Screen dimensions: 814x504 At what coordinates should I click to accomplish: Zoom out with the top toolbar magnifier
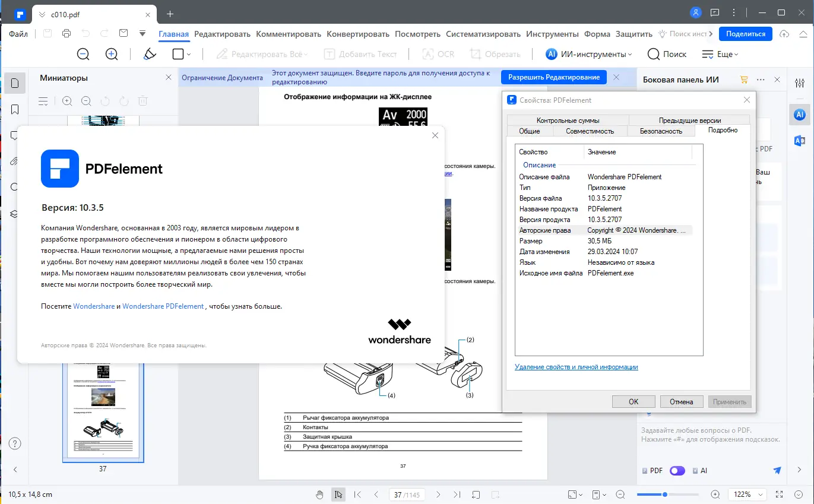[83, 54]
